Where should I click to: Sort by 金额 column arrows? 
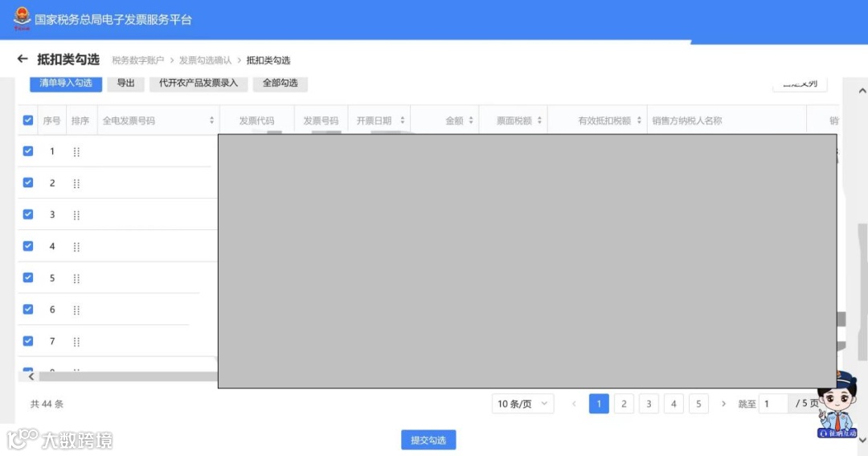[471, 121]
